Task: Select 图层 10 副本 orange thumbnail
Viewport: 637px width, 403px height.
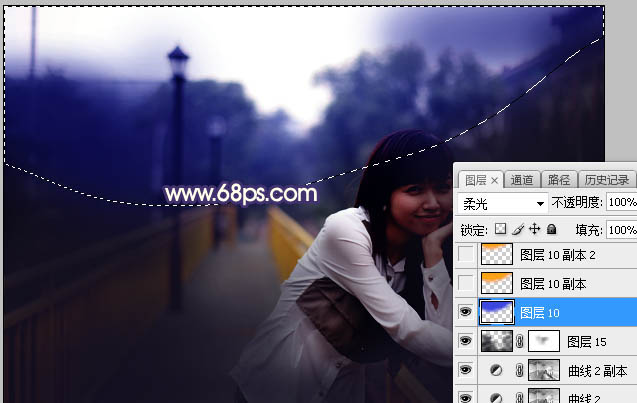Action: point(497,283)
